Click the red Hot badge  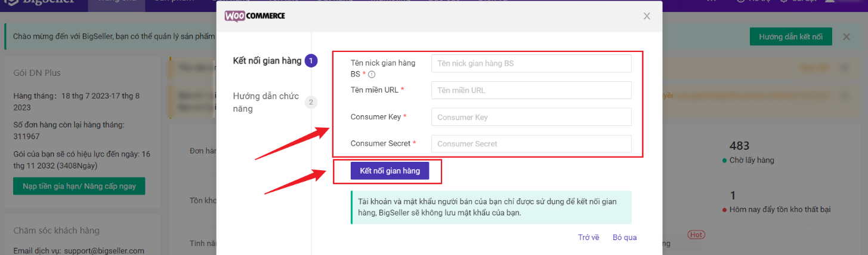click(x=696, y=235)
